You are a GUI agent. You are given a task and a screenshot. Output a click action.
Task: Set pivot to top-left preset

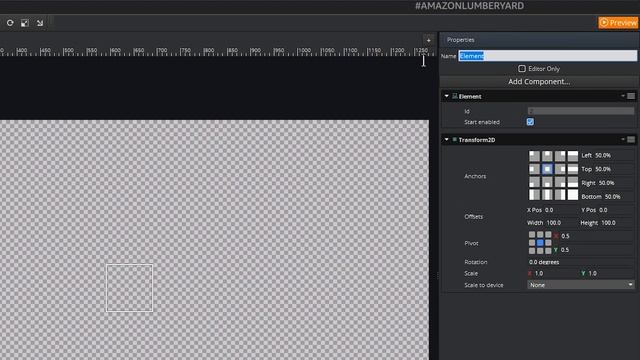pos(532,235)
